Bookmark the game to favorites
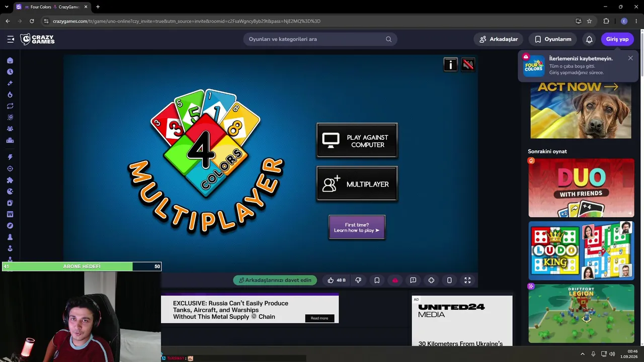 click(377, 280)
